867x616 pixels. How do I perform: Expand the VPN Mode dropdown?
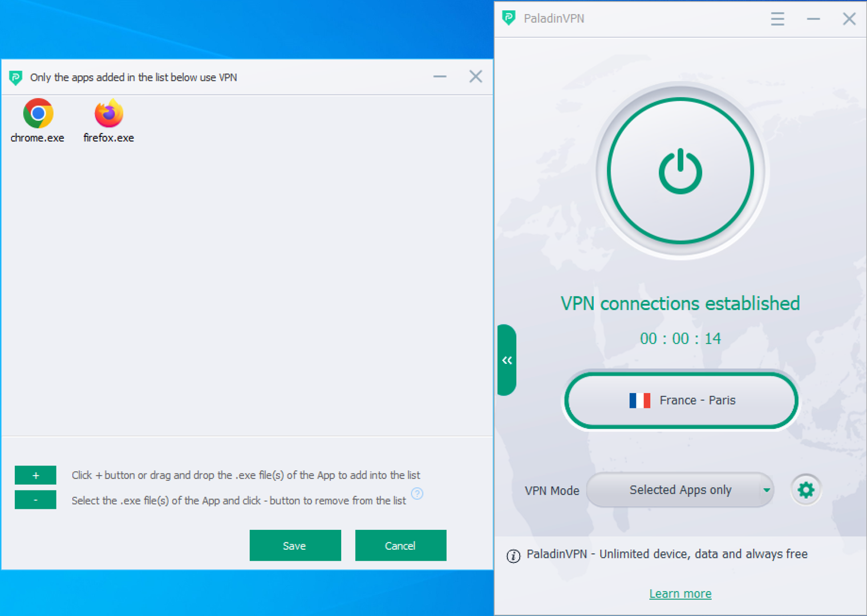click(x=680, y=490)
